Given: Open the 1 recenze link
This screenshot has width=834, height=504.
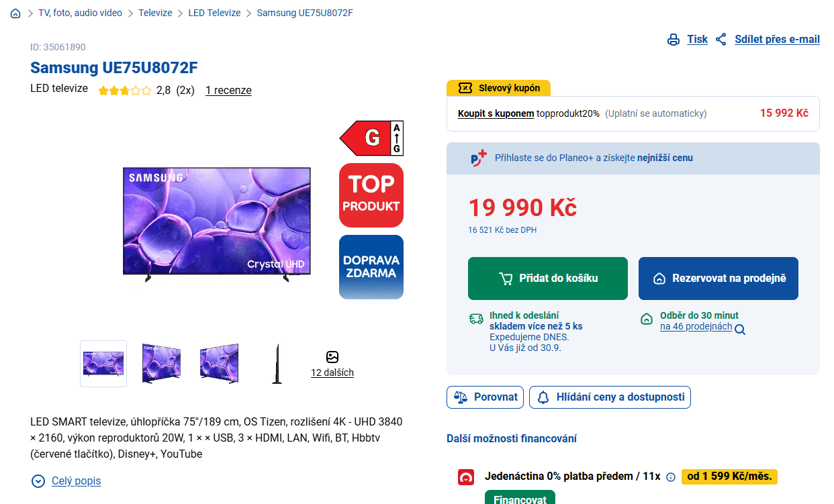Looking at the screenshot, I should pyautogui.click(x=228, y=91).
